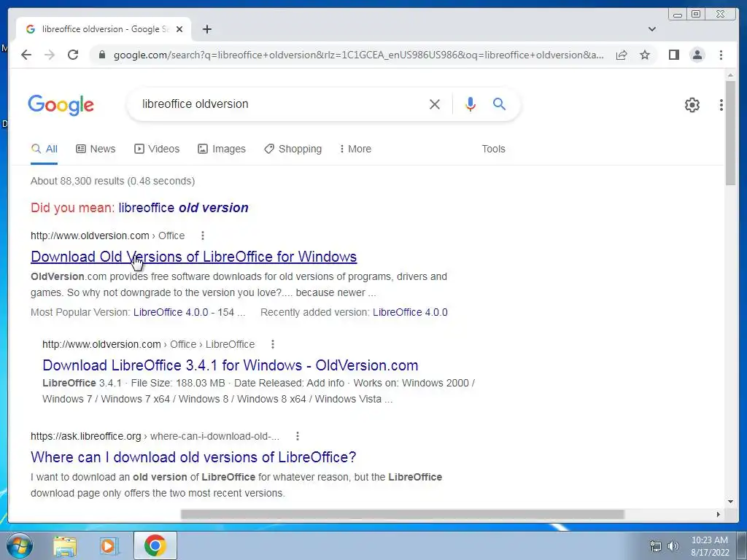Click the Google search input field
Image resolution: width=747 pixels, height=560 pixels.
[x=281, y=104]
